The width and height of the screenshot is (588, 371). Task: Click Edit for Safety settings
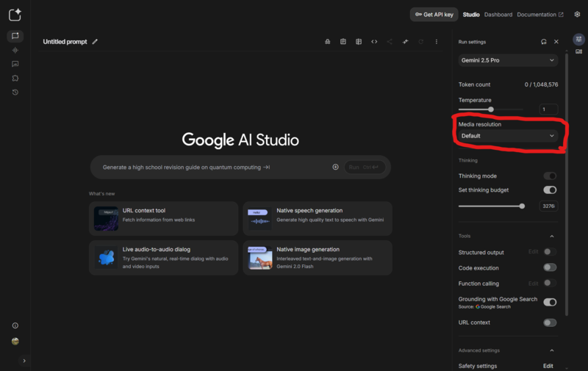pos(548,366)
